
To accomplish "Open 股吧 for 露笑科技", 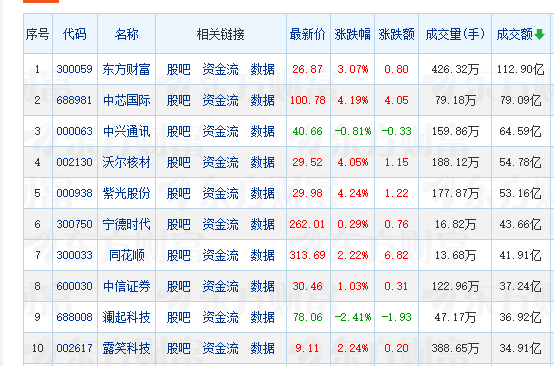I will tap(178, 348).
